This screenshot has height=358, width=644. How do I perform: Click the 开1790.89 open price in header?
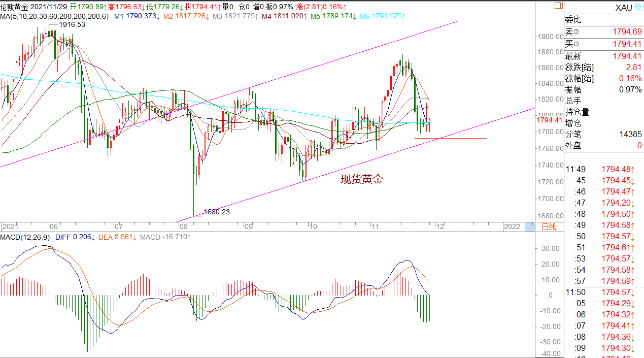tap(88, 7)
